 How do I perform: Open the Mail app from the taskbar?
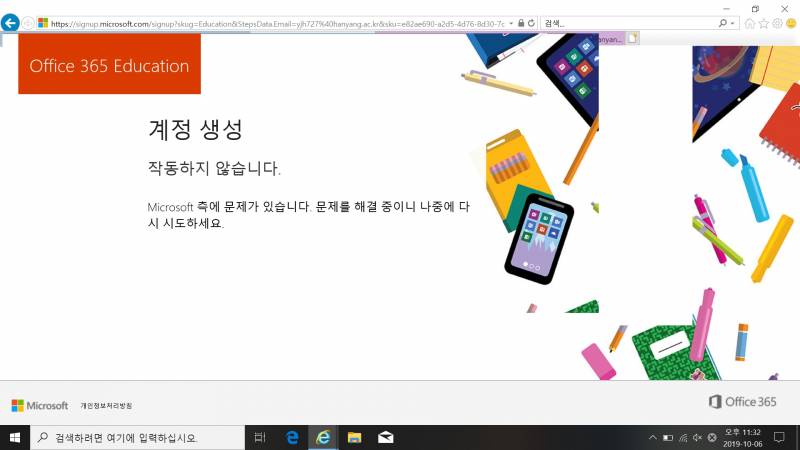click(x=385, y=437)
